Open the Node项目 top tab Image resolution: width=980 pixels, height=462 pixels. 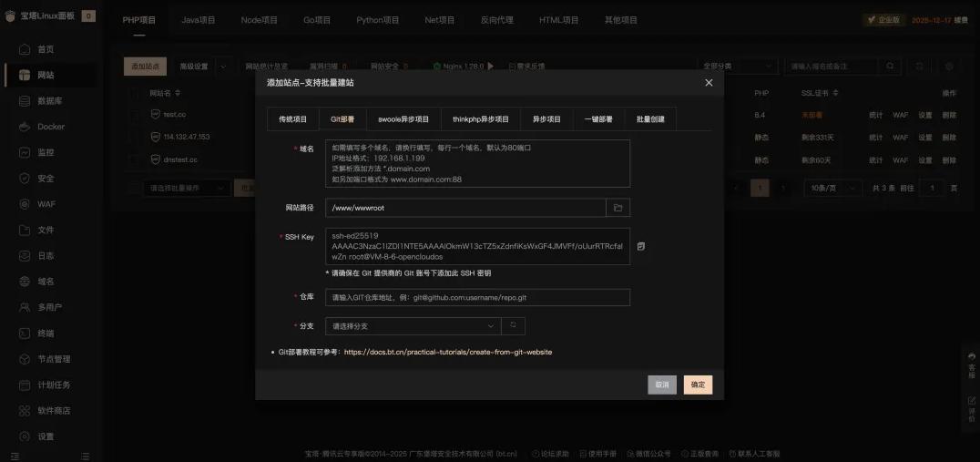coord(260,20)
